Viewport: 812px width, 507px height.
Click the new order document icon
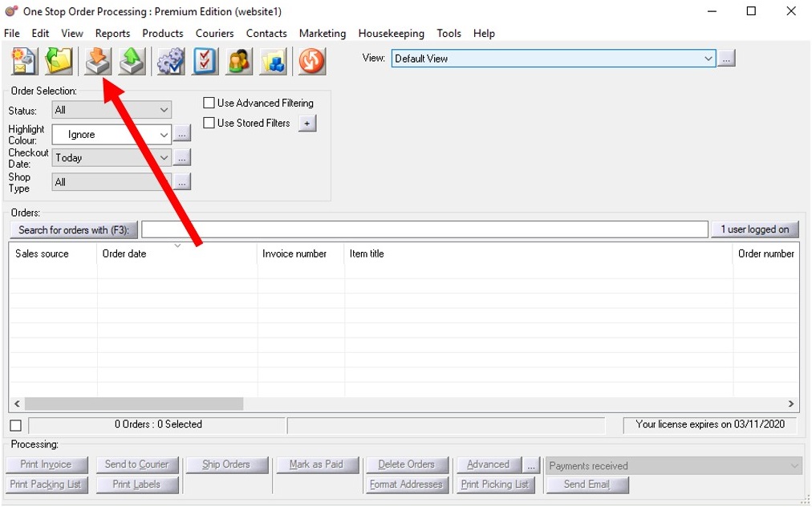24,61
